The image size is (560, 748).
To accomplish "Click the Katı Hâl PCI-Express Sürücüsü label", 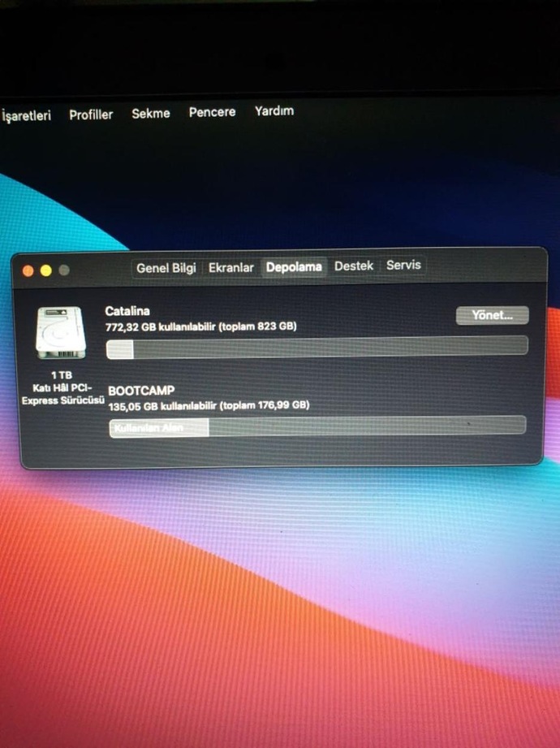I will [63, 394].
